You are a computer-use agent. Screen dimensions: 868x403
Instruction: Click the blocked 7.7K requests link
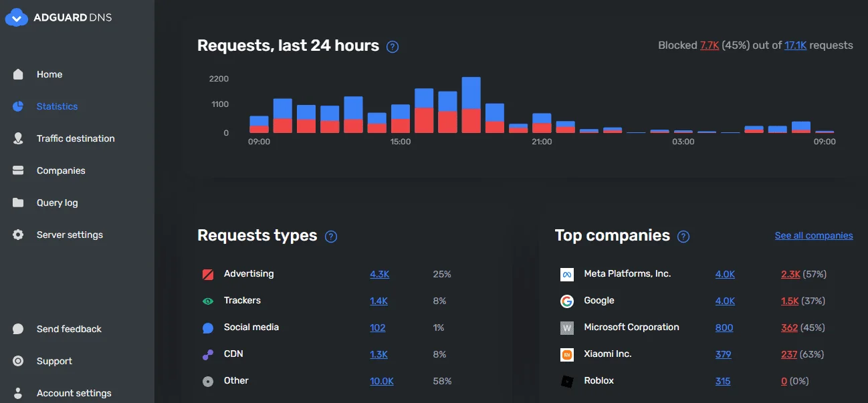[x=710, y=45]
